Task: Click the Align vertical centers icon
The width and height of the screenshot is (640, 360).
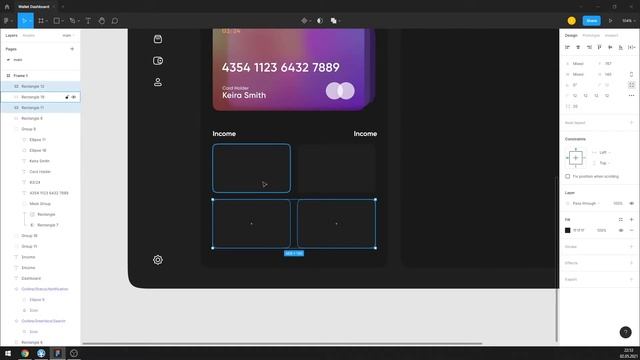Action: click(x=610, y=47)
